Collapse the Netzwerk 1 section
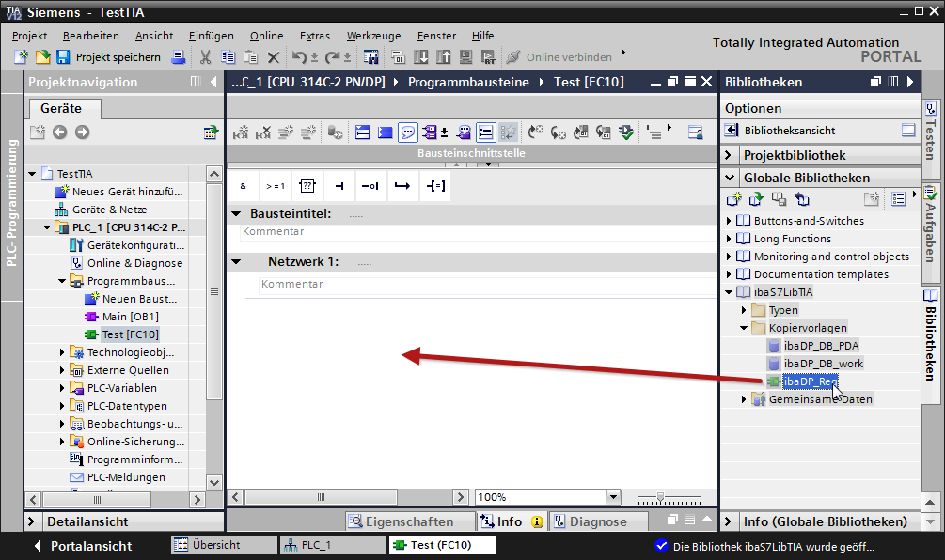Screen dimensions: 945x560 tap(236, 262)
